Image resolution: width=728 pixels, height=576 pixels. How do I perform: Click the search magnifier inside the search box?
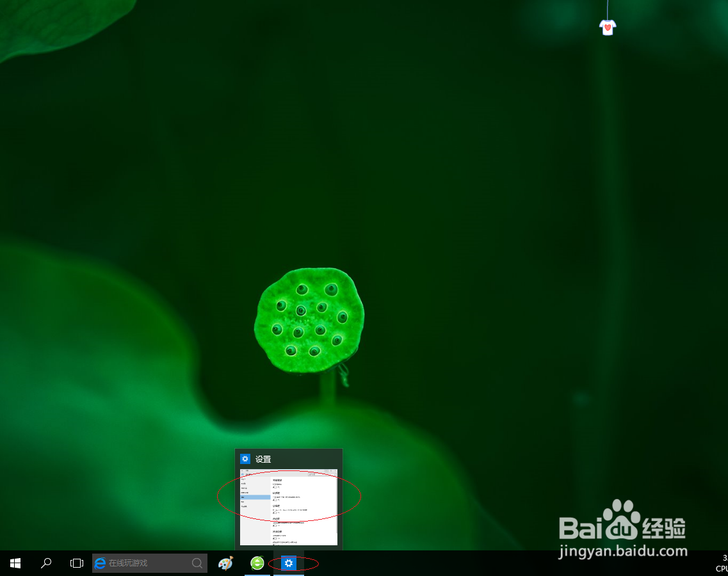(x=197, y=563)
